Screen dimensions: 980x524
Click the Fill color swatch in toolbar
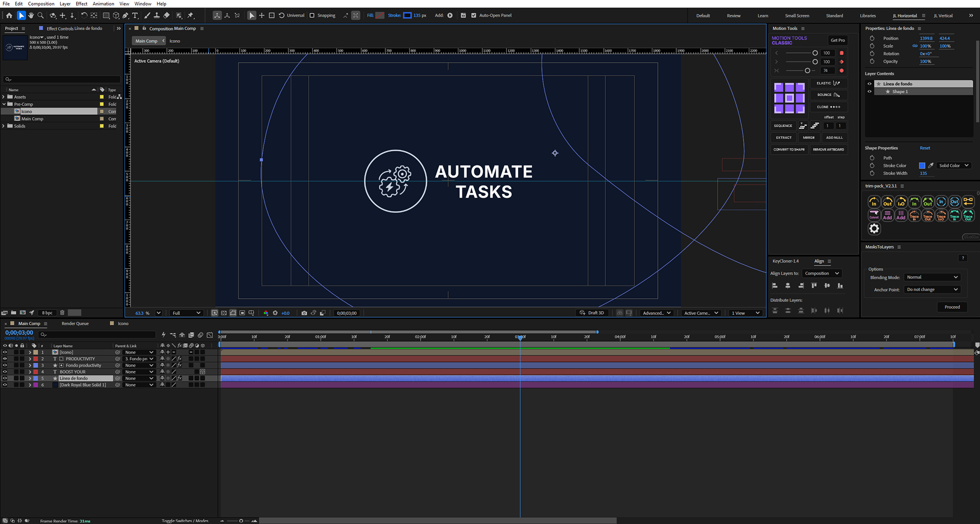tap(380, 15)
